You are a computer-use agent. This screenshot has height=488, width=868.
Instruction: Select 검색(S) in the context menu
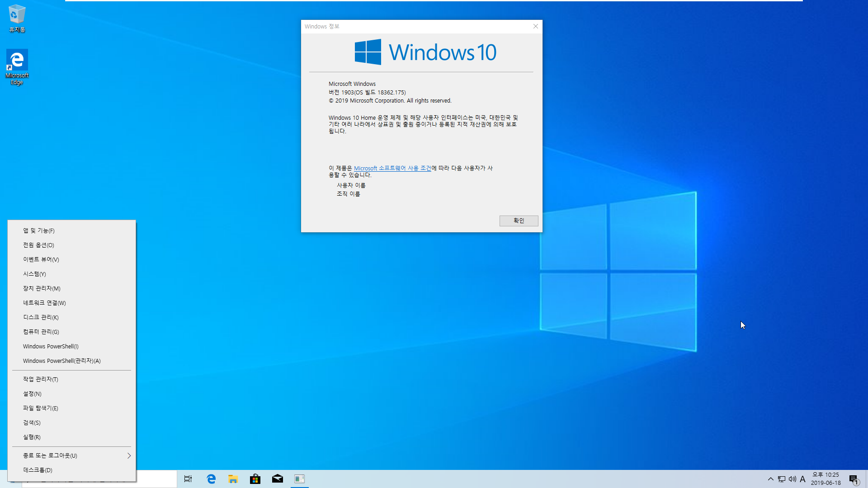71,422
